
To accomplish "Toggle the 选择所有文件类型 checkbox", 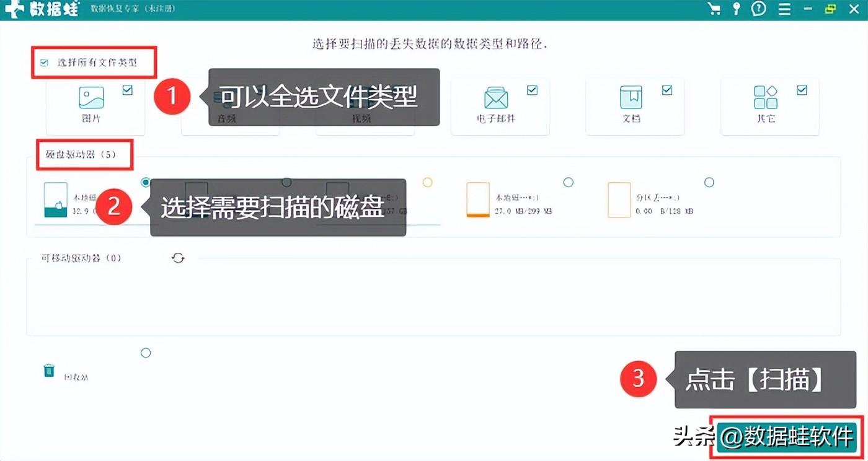I will click(44, 63).
